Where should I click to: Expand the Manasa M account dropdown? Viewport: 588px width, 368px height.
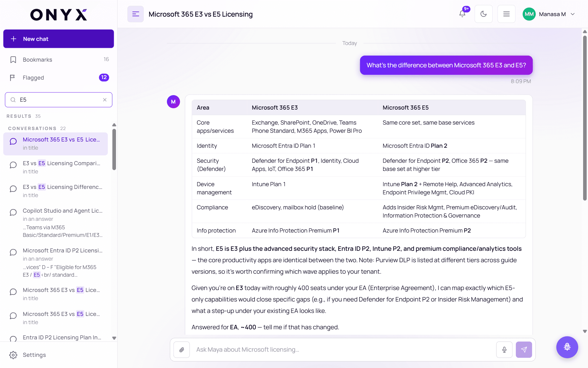(573, 14)
